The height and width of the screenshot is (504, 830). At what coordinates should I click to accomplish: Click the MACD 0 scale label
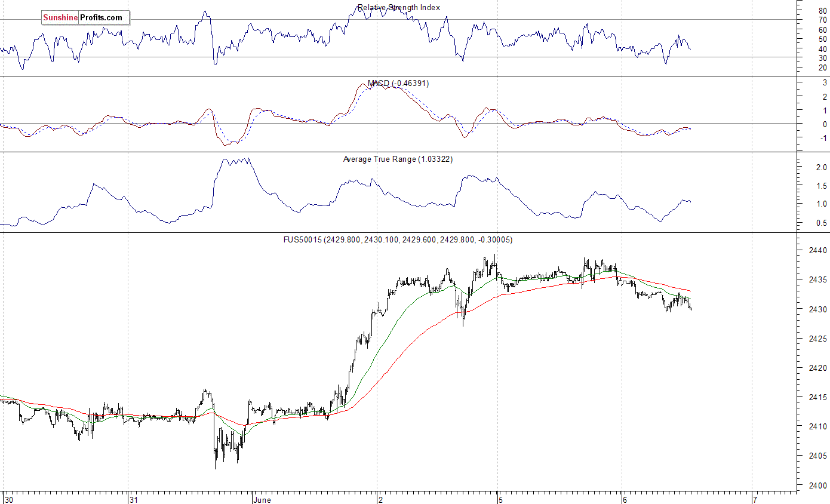pos(825,125)
